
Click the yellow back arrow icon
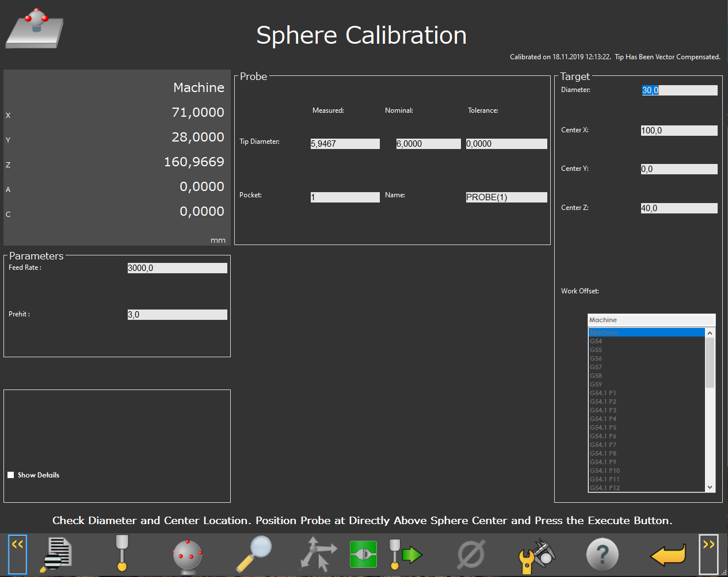(668, 556)
